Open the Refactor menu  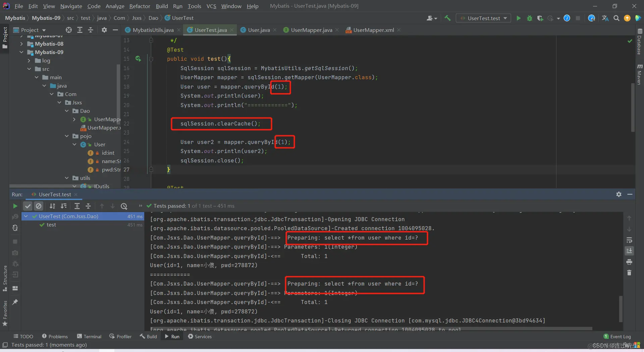click(140, 6)
